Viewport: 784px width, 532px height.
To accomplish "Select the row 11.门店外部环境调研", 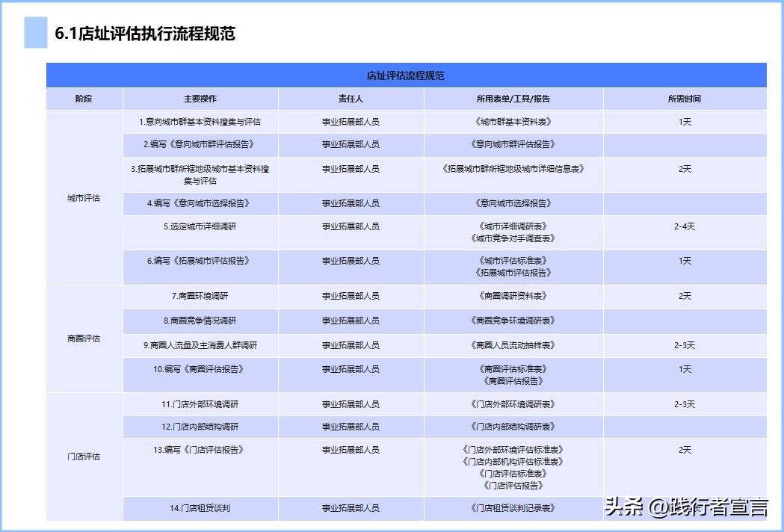I will click(200, 403).
